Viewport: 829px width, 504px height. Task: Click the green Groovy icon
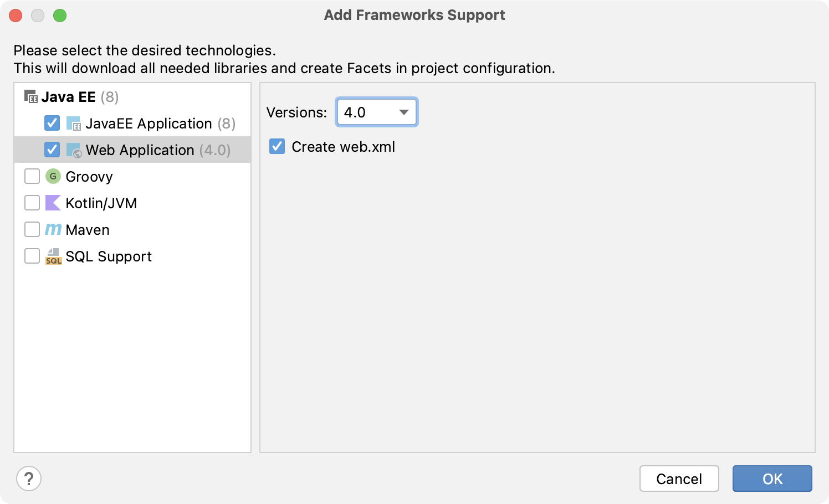[x=53, y=177]
